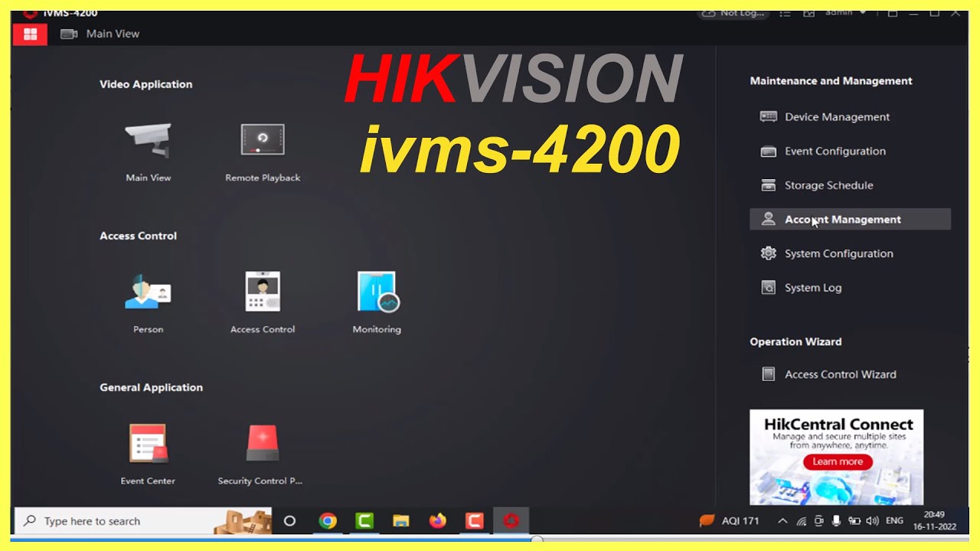Show hidden system tray icons

click(x=782, y=521)
